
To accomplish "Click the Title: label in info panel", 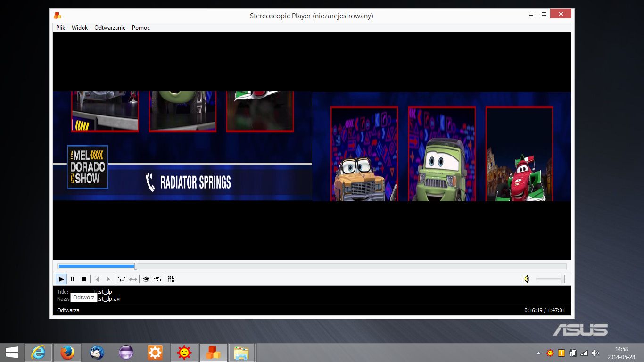I will coord(63,292).
